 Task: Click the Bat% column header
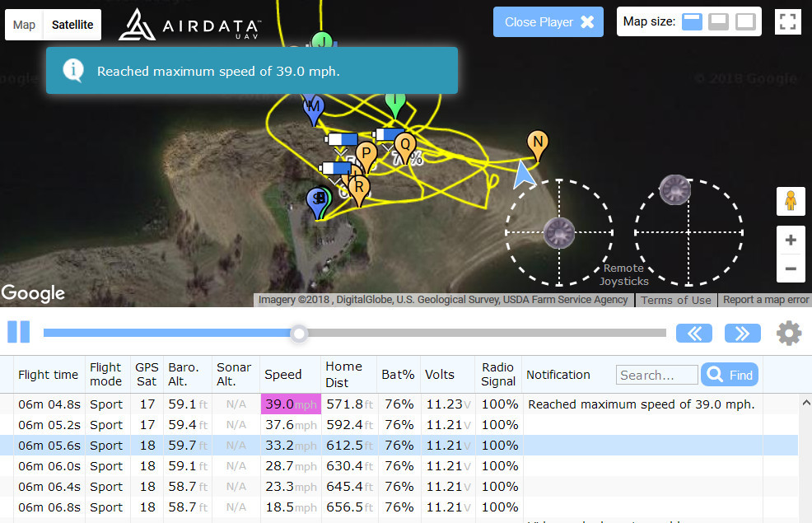(398, 375)
